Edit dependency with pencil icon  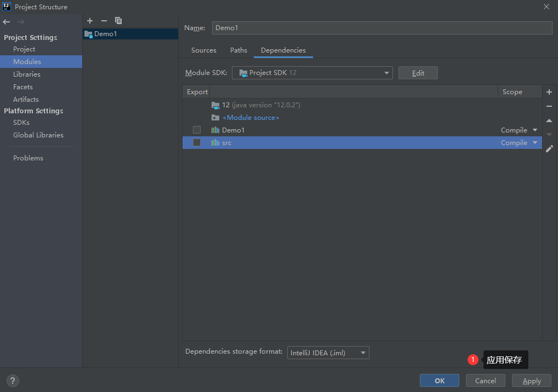pyautogui.click(x=549, y=148)
